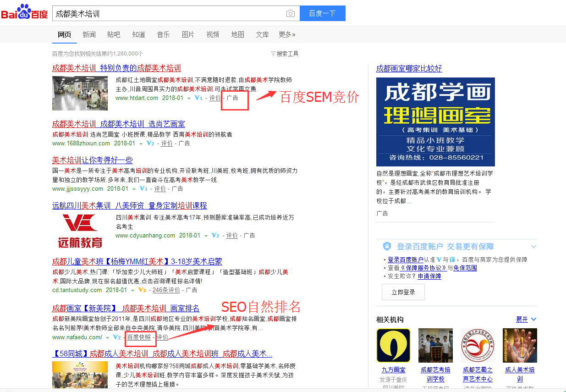Click the 搜索工具 filter icon
The image size is (566, 392).
point(273,54)
